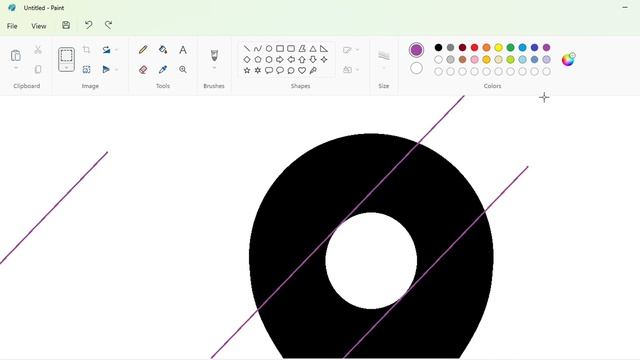
Task: Select the Diamond shape
Action: tap(247, 60)
